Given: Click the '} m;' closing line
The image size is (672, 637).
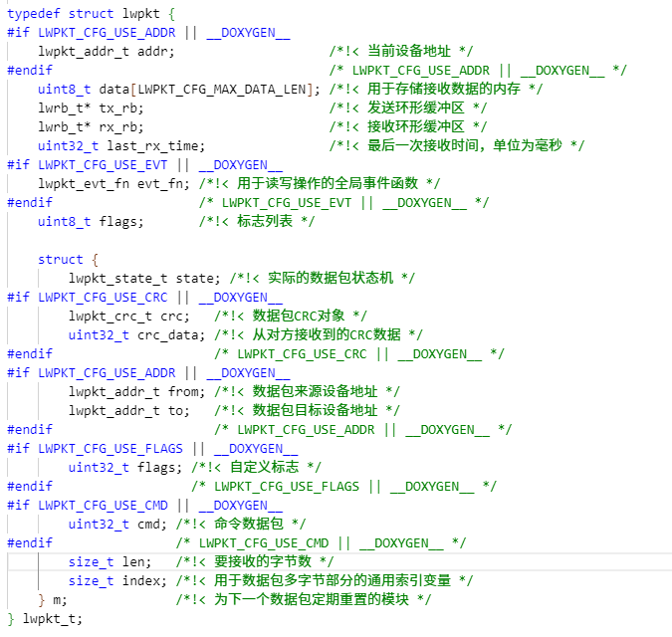Looking at the screenshot, I should pos(53,600).
